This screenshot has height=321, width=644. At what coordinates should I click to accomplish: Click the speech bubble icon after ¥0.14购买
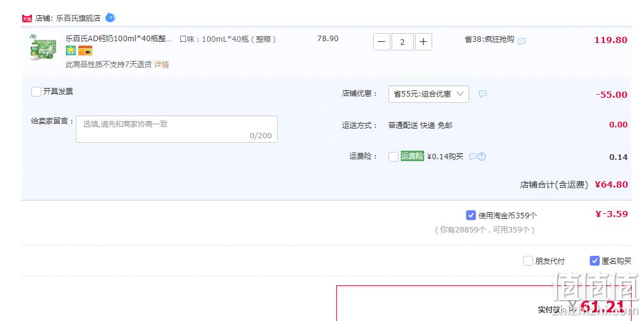(x=473, y=157)
